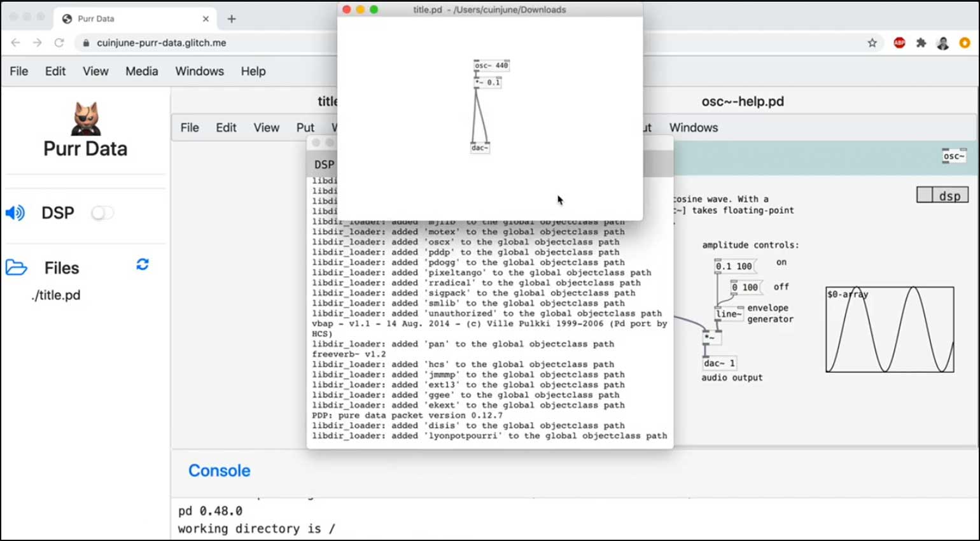Open a new browser tab
Screen dimensions: 980x541
[232, 18]
